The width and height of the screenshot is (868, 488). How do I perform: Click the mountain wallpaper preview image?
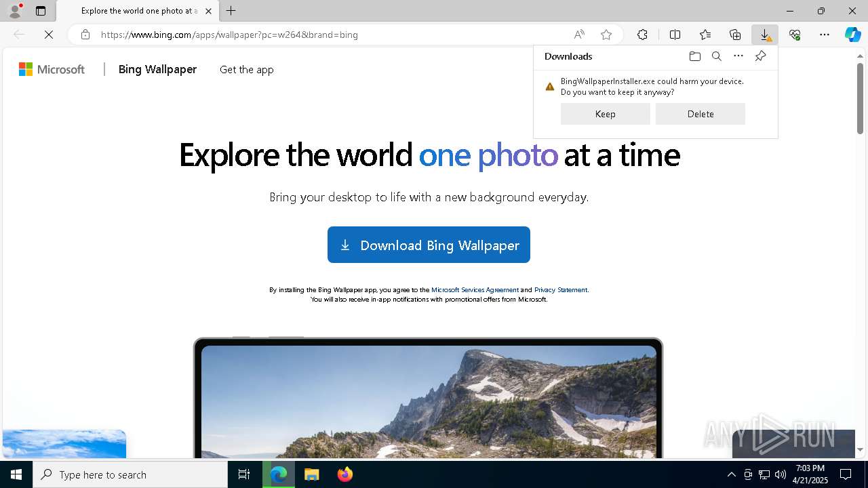click(x=429, y=401)
